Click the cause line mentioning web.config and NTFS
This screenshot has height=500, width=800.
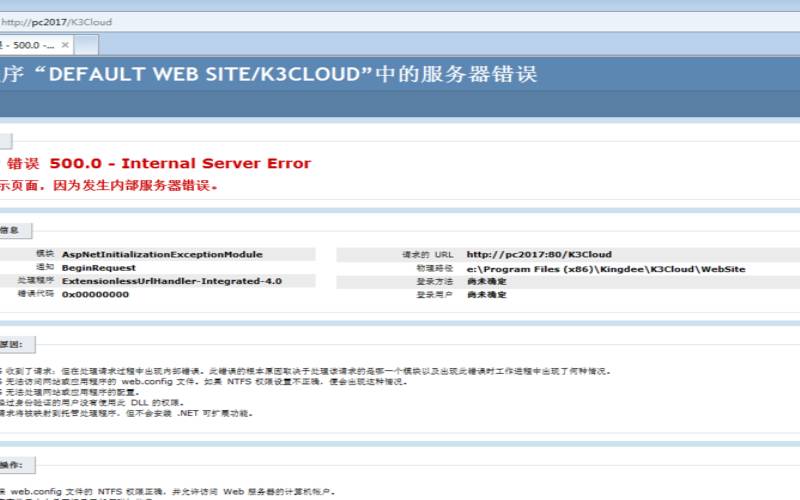click(204, 382)
